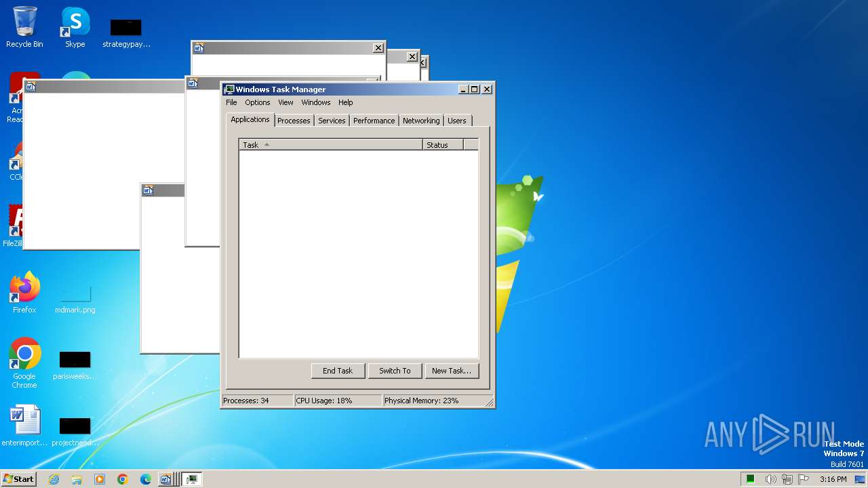Click the Task Manager resize grip corner
This screenshot has width=868, height=488.
[x=490, y=402]
